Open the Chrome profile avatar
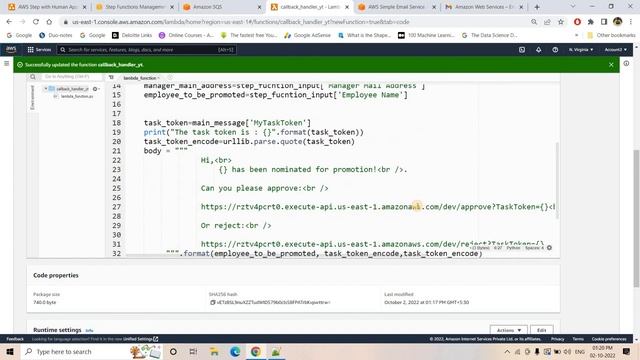The height and width of the screenshot is (360, 640). [x=618, y=22]
